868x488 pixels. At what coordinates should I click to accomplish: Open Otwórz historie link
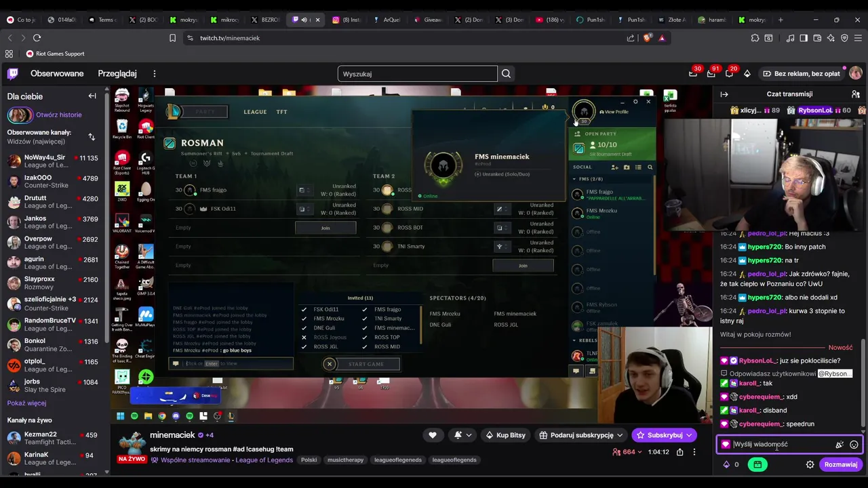pyautogui.click(x=58, y=115)
